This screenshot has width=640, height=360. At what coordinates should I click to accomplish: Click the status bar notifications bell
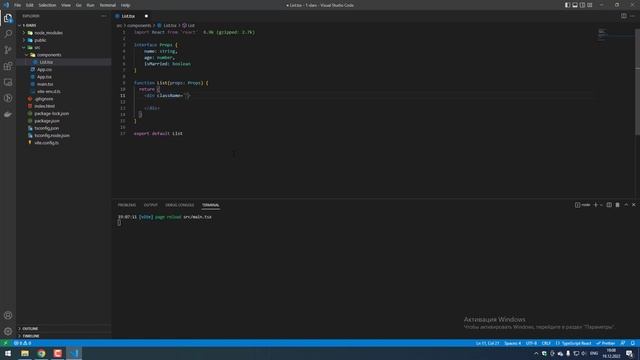[x=633, y=343]
